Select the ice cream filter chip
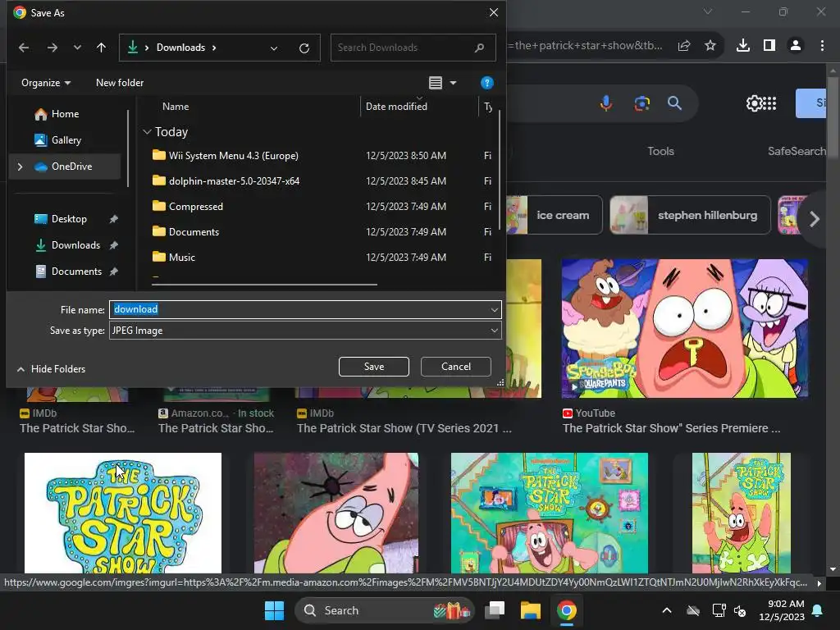This screenshot has width=840, height=630. pos(555,216)
